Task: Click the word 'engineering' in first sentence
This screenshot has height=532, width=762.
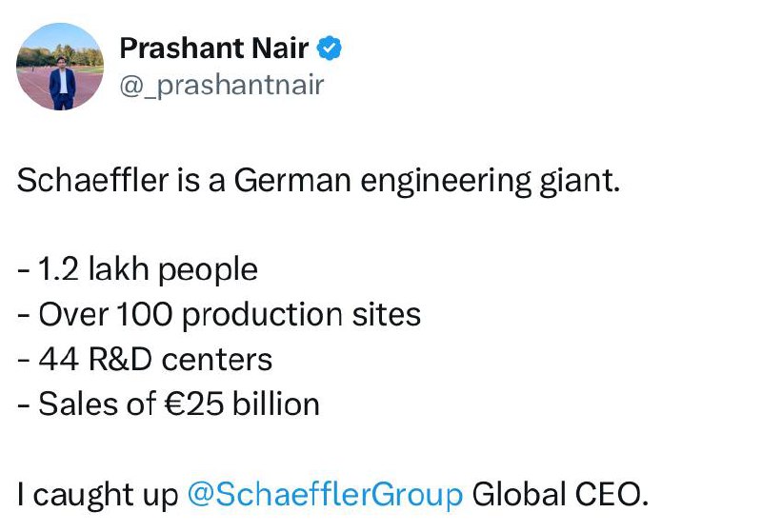Action: click(x=446, y=182)
